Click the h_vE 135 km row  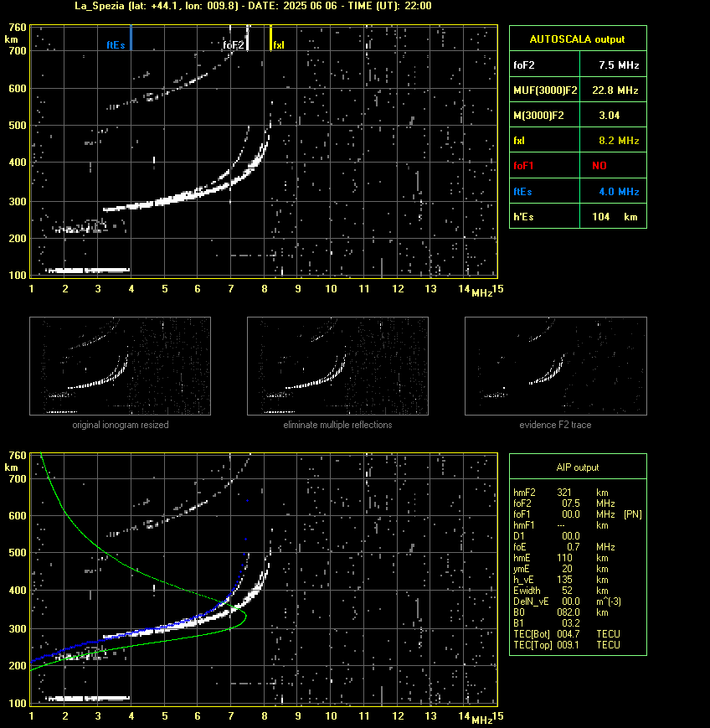tap(561, 580)
